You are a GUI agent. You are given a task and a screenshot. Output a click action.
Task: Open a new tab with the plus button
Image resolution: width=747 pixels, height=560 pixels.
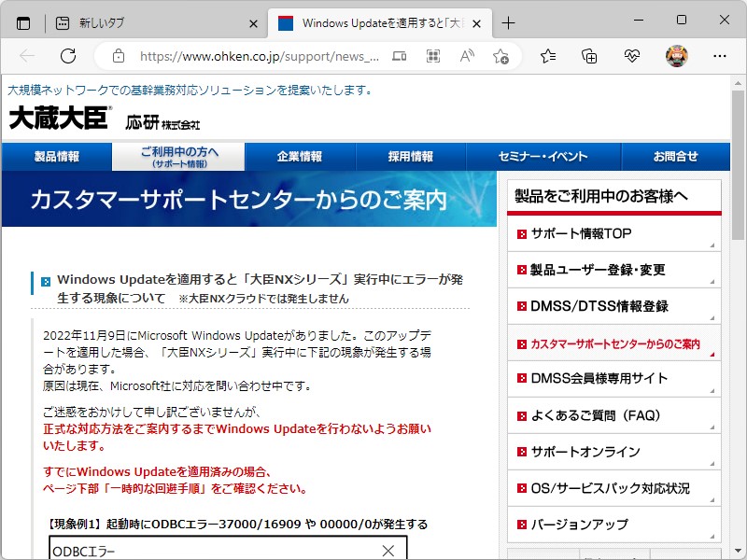tap(511, 22)
